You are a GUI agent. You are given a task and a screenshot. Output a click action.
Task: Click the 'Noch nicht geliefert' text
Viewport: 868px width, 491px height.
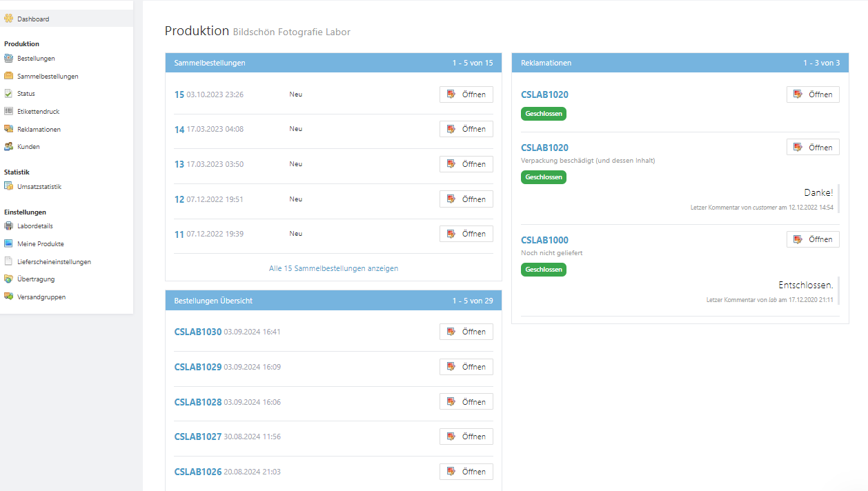click(552, 253)
